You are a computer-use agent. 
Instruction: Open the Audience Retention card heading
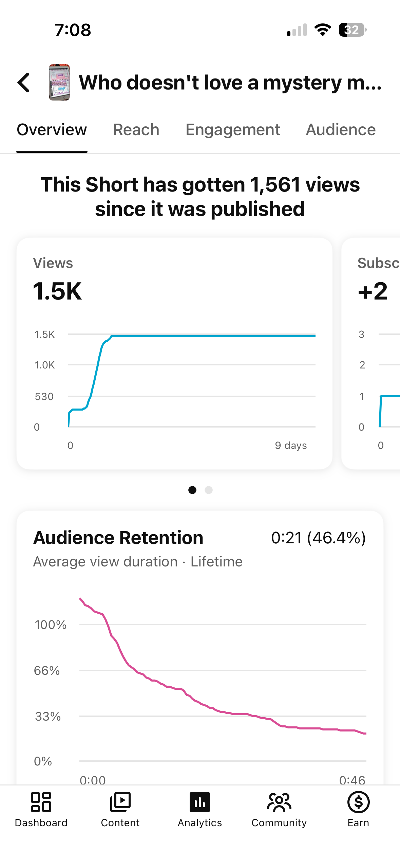pyautogui.click(x=118, y=538)
